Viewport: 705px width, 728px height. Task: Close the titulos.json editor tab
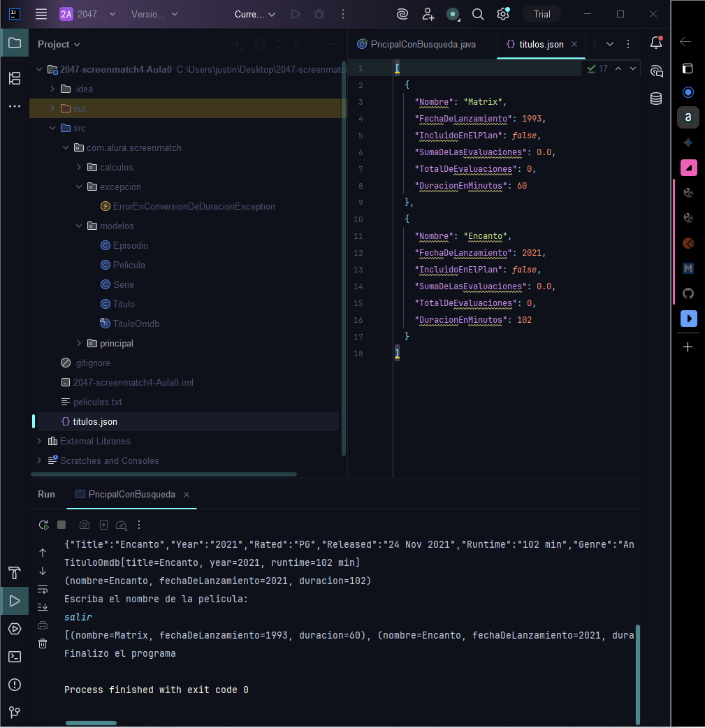tap(574, 44)
